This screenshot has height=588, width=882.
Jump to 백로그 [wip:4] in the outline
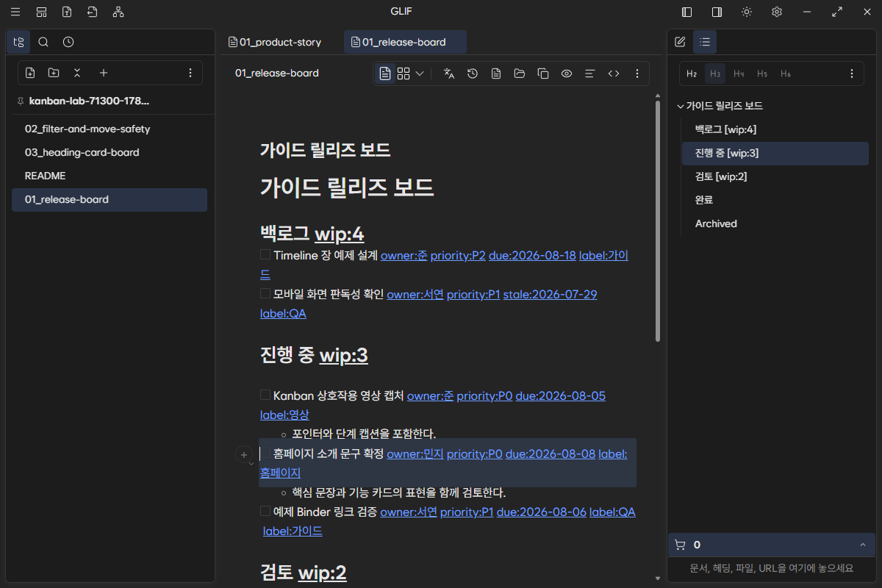[775, 129]
